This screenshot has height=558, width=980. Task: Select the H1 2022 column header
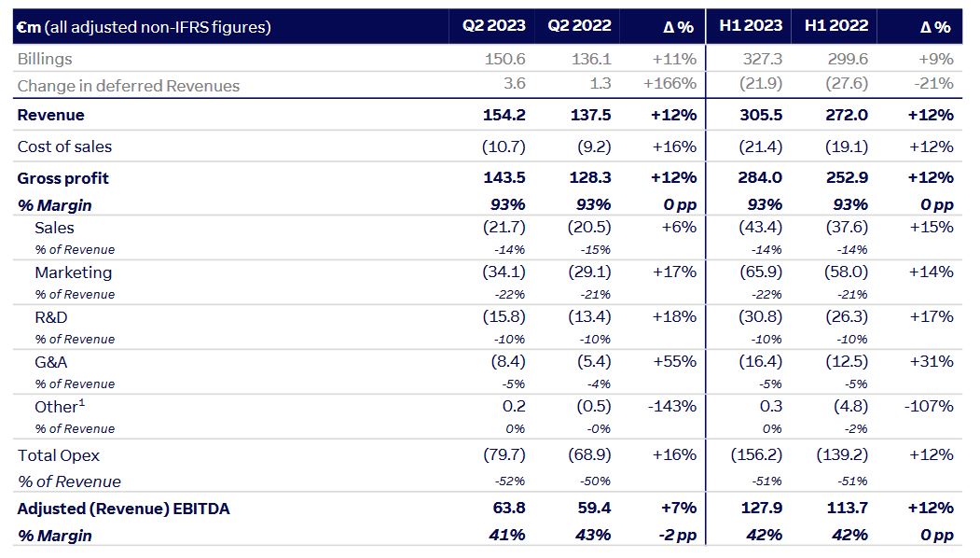[x=836, y=26]
